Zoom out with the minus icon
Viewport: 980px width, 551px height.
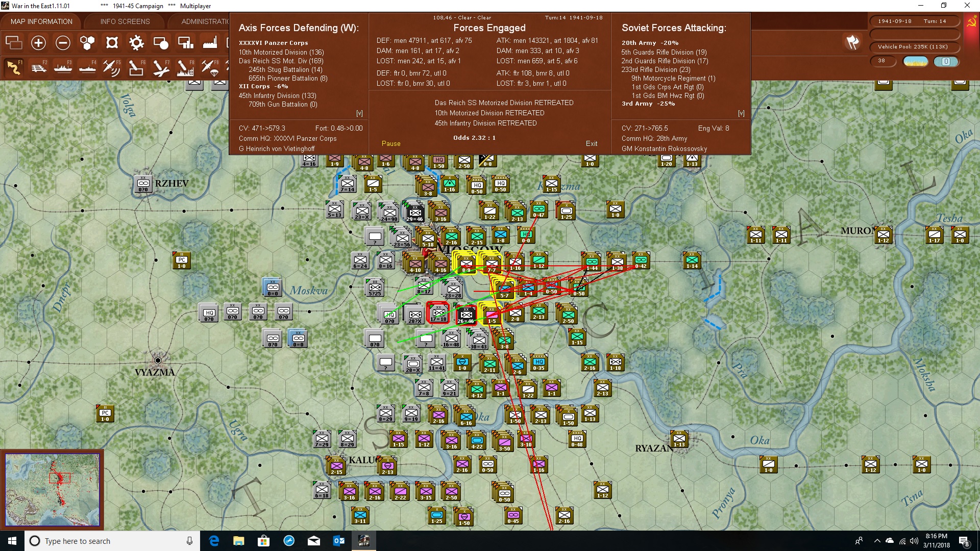coord(63,43)
